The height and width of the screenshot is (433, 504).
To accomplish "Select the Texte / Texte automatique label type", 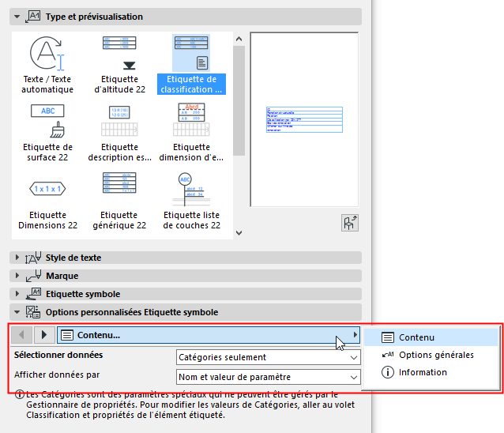I will click(x=47, y=66).
